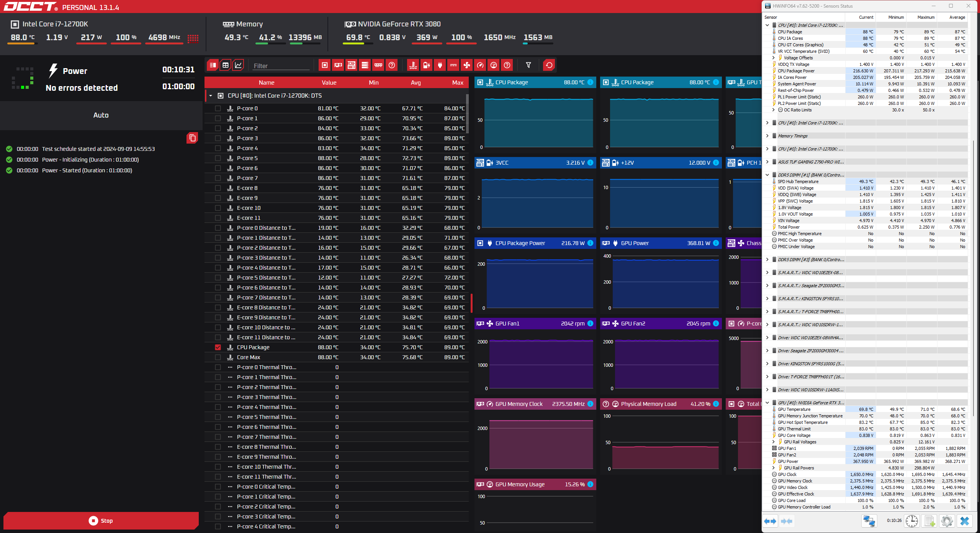The image size is (980, 533).
Task: Sort by the Avg column header
Action: 416,83
